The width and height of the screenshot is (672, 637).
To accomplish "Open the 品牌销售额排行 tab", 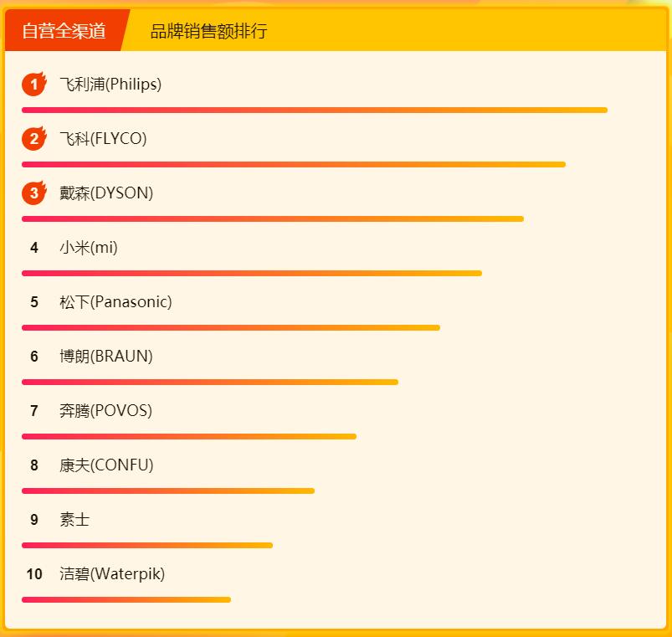I will [x=208, y=32].
